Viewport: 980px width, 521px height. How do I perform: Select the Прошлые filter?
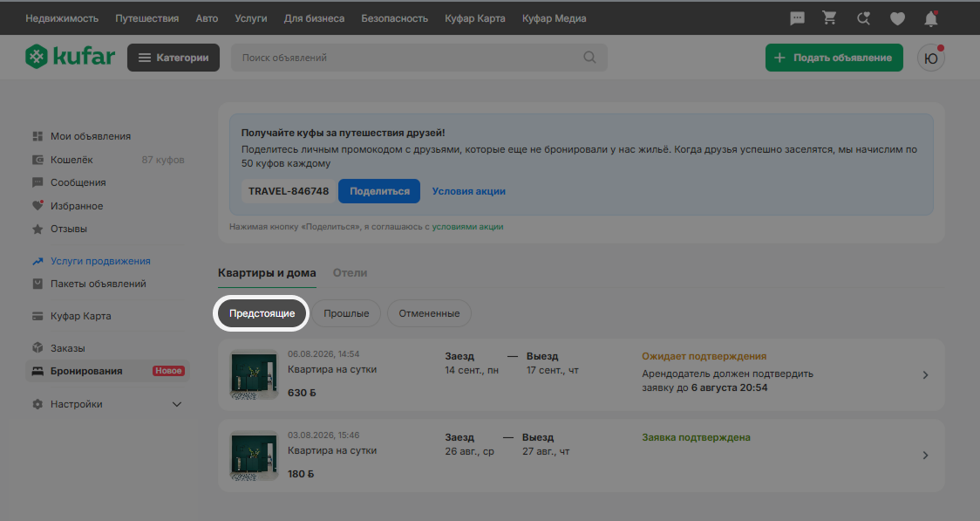coord(346,313)
